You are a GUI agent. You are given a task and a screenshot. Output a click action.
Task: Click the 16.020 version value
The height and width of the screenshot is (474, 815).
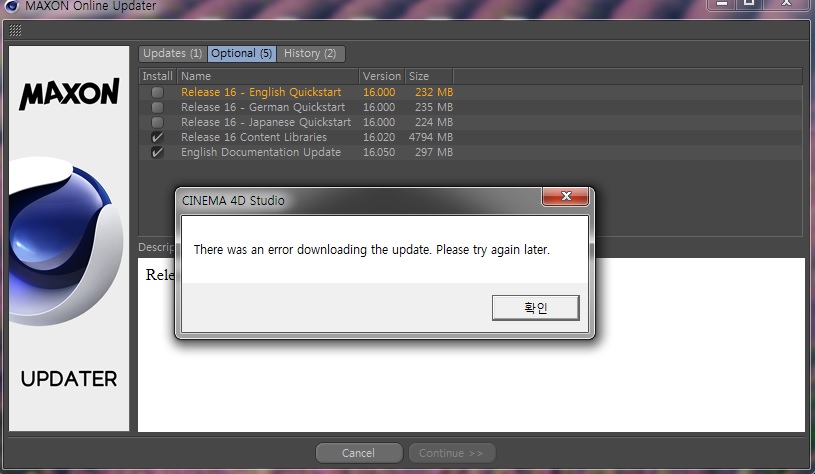click(x=379, y=138)
